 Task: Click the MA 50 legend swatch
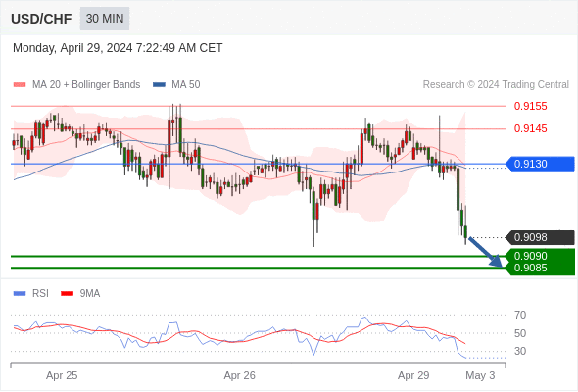coord(159,85)
